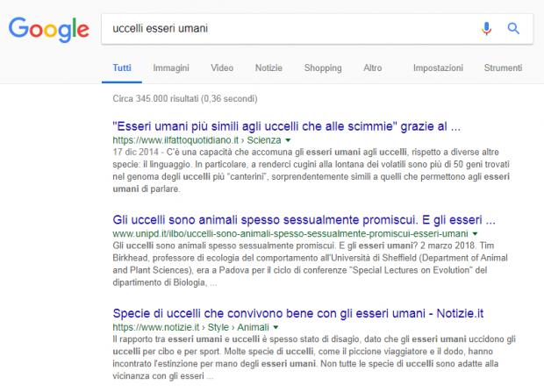The width and height of the screenshot is (544, 392).
Task: Expand dropdown arrow next to ilfattoquotidiano.it URL
Action: pos(288,140)
